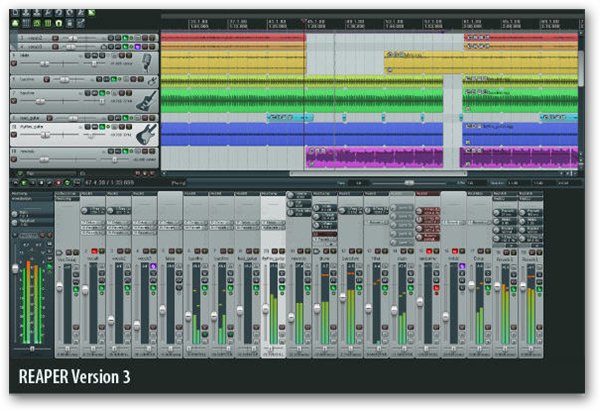Select the red media item on the top lane
The width and height of the screenshot is (600, 411).
(x=233, y=38)
